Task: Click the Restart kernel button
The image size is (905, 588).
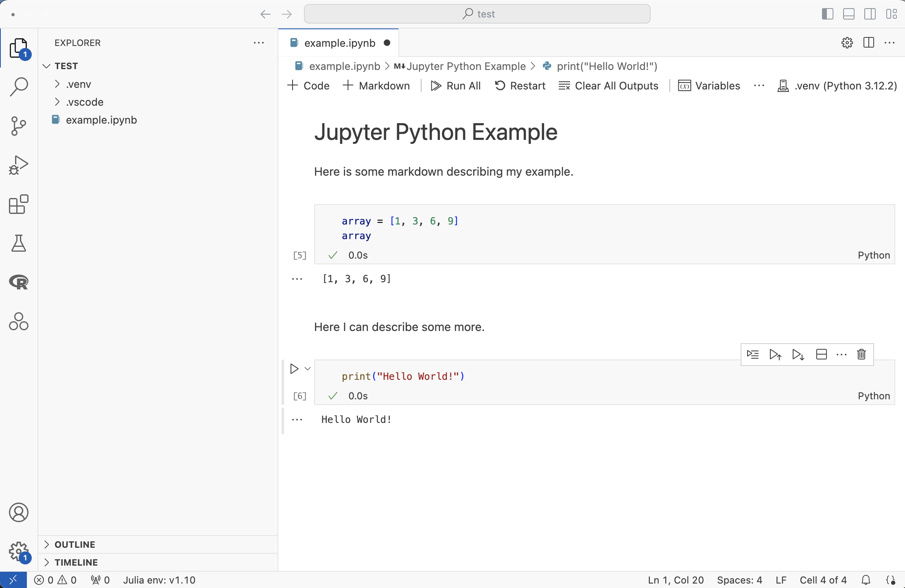Action: (x=520, y=86)
